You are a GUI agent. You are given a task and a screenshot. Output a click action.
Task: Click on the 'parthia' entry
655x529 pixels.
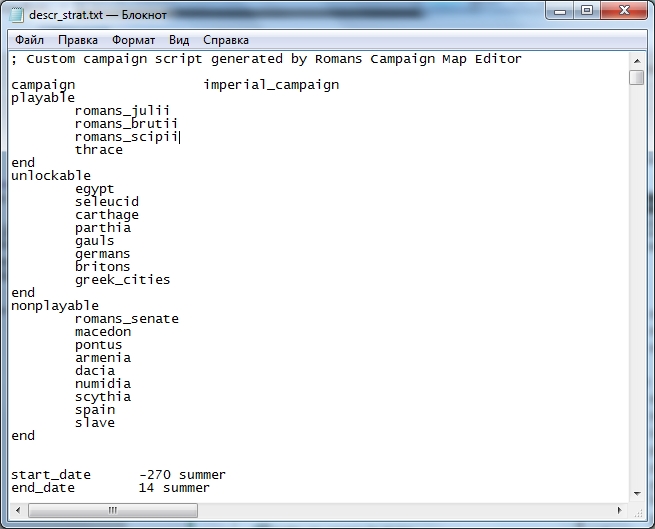(103, 228)
